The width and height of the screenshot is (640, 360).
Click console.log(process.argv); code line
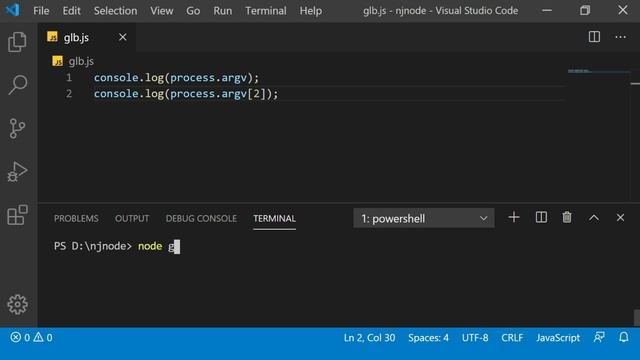pos(176,78)
